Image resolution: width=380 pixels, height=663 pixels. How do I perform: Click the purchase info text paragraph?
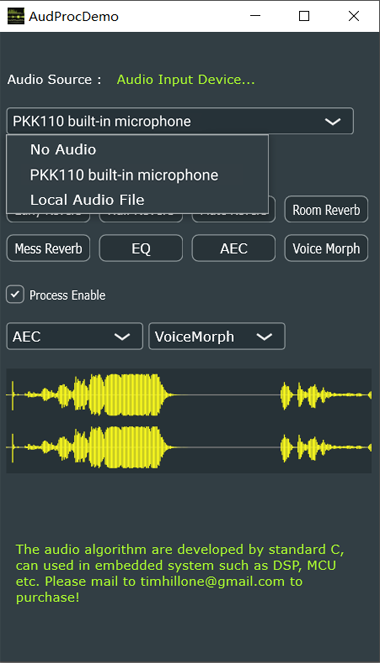pos(180,573)
